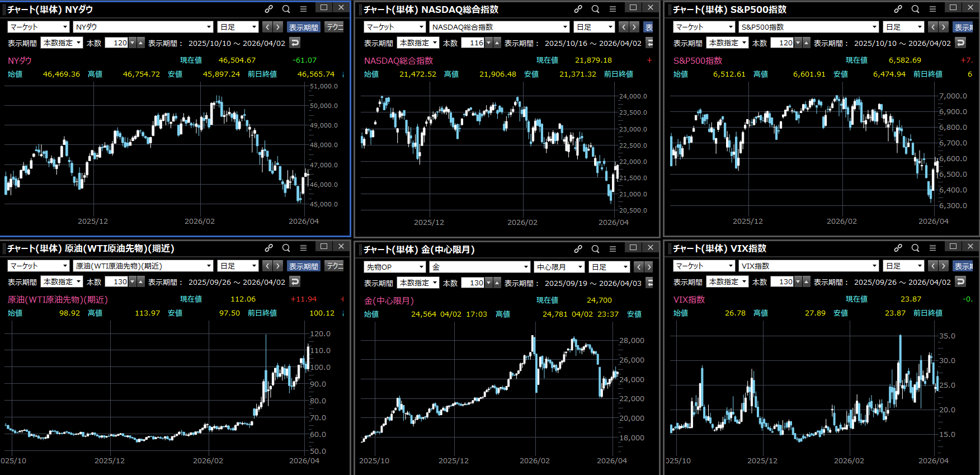Viewport: 980px width, 475px height.
Task: Click link icon in VIX指数 chart header
Action: (898, 248)
